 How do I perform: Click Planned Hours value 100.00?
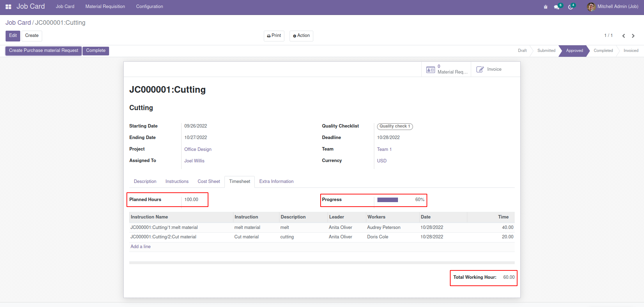tap(191, 200)
